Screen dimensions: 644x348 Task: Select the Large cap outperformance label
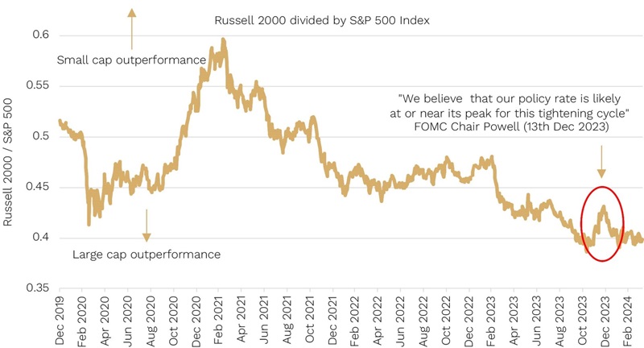pyautogui.click(x=146, y=255)
